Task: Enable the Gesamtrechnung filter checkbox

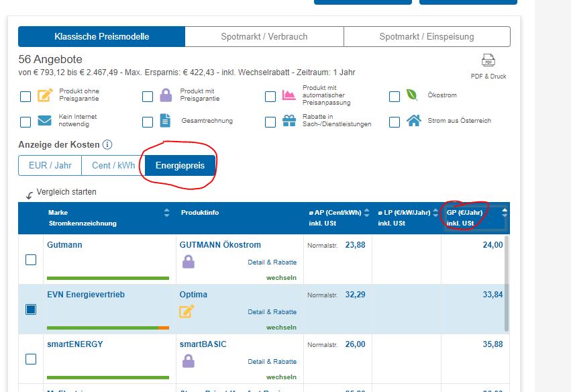Action: [148, 122]
